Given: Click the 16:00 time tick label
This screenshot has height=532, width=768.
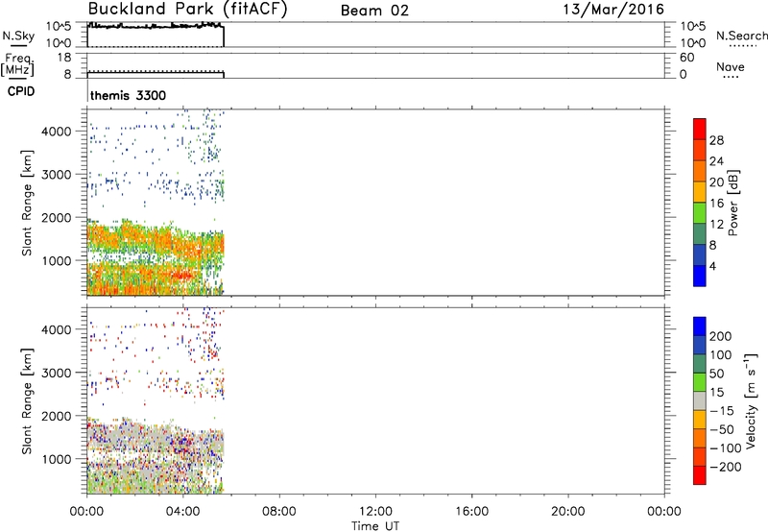Looking at the screenshot, I should click(471, 512).
